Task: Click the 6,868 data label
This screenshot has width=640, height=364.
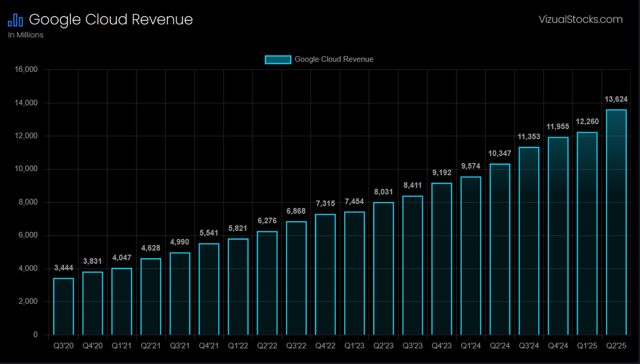Action: (x=296, y=211)
